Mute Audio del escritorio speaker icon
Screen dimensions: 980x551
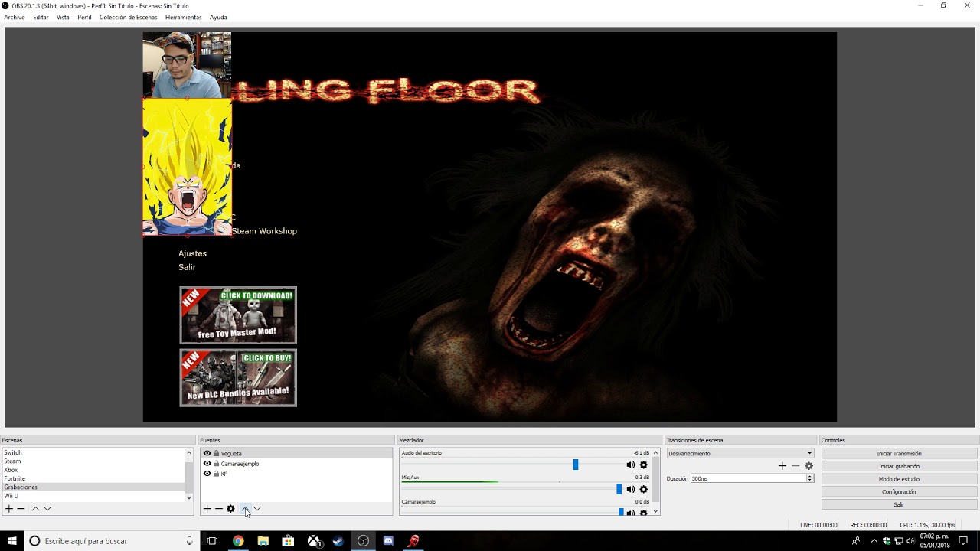point(631,465)
